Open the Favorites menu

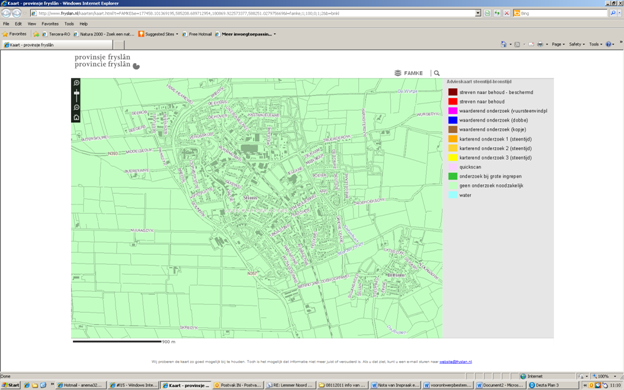(50, 24)
